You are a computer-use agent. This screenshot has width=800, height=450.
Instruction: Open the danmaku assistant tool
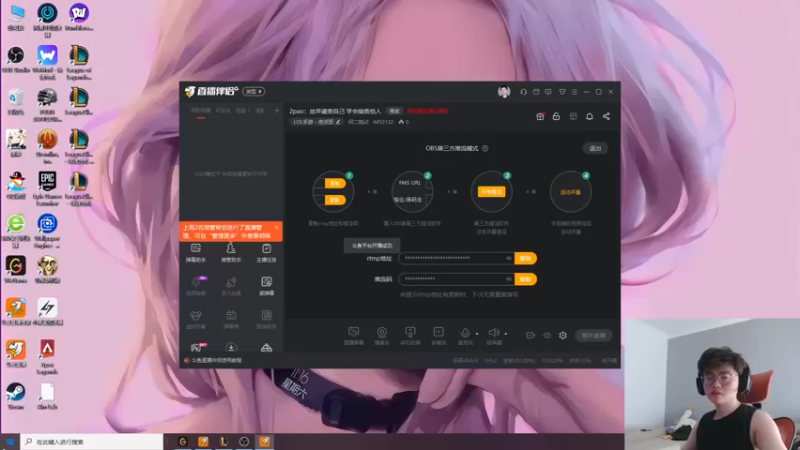(x=195, y=253)
